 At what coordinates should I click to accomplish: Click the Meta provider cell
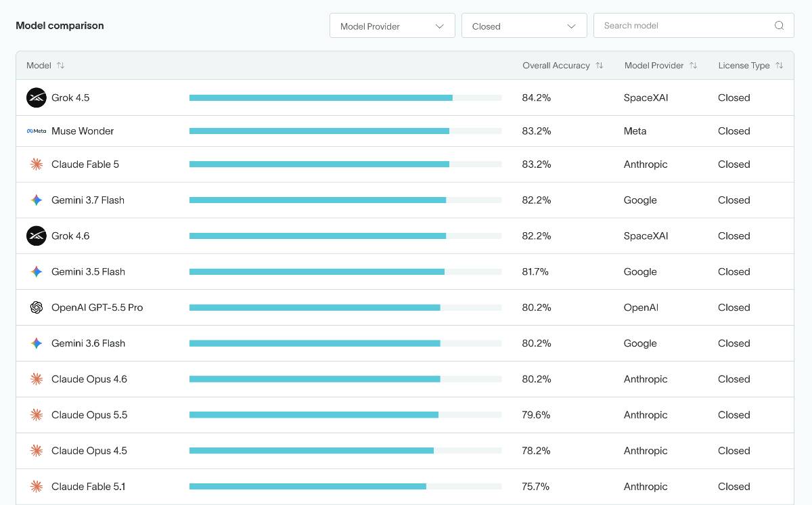point(635,131)
